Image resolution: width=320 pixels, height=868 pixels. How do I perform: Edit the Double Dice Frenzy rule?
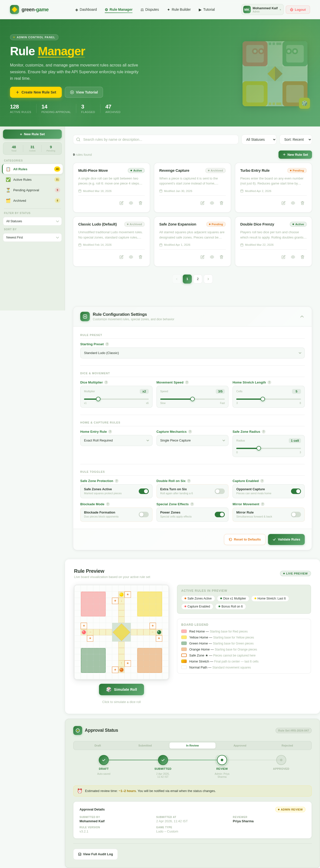283,257
